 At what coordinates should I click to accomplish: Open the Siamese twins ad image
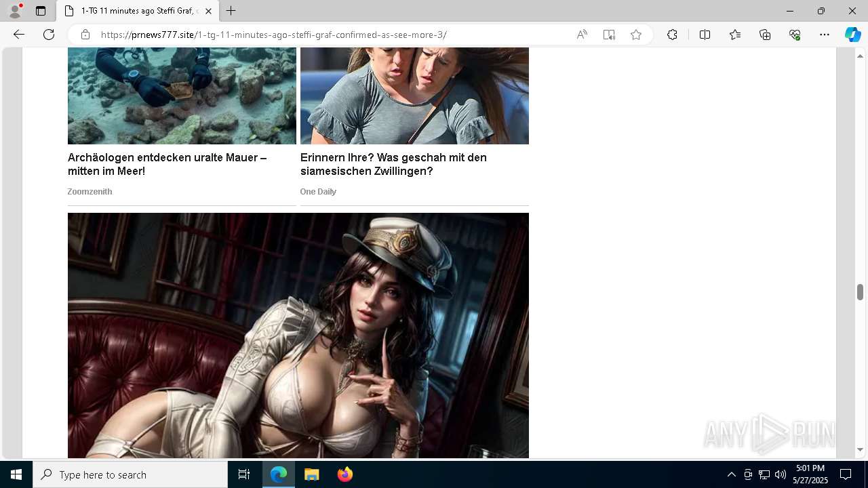click(x=414, y=96)
